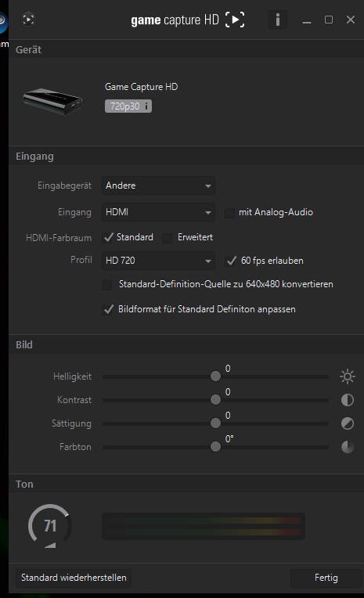The width and height of the screenshot is (364, 598).
Task: Click the Kontrast slider handle
Action: 215,399
